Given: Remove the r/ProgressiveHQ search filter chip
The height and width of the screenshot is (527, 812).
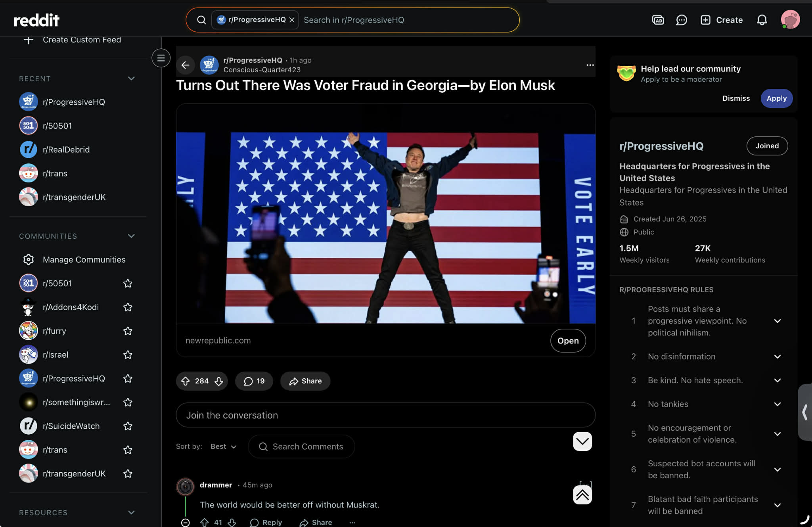Looking at the screenshot, I should 292,20.
